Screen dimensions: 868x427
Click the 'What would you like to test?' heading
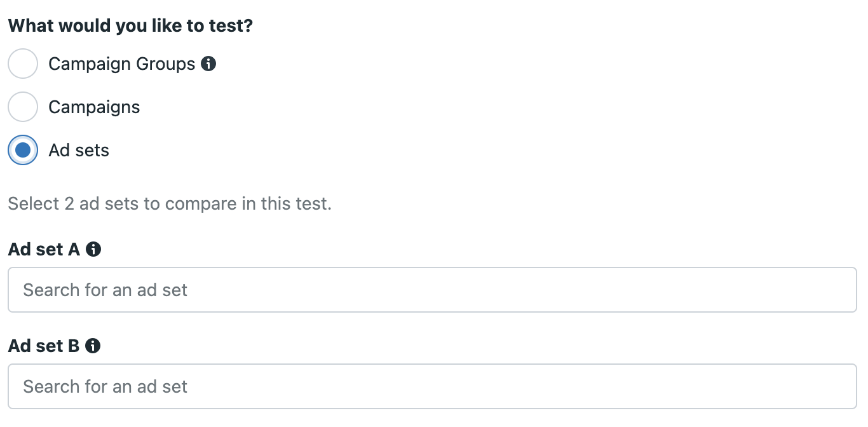[131, 27]
